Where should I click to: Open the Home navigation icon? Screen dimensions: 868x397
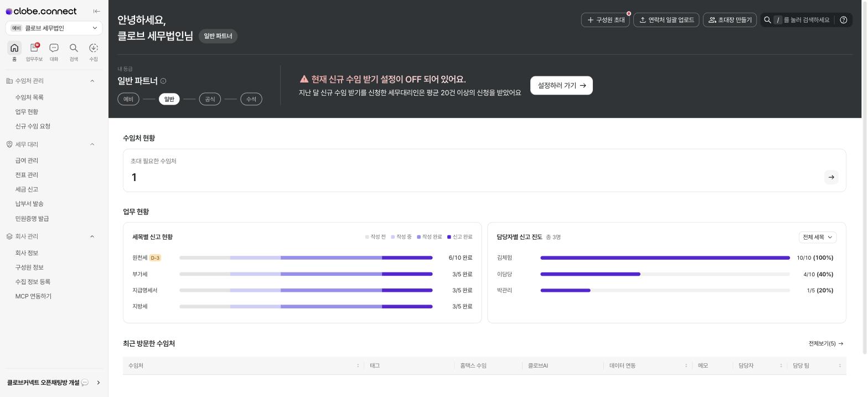coord(14,48)
